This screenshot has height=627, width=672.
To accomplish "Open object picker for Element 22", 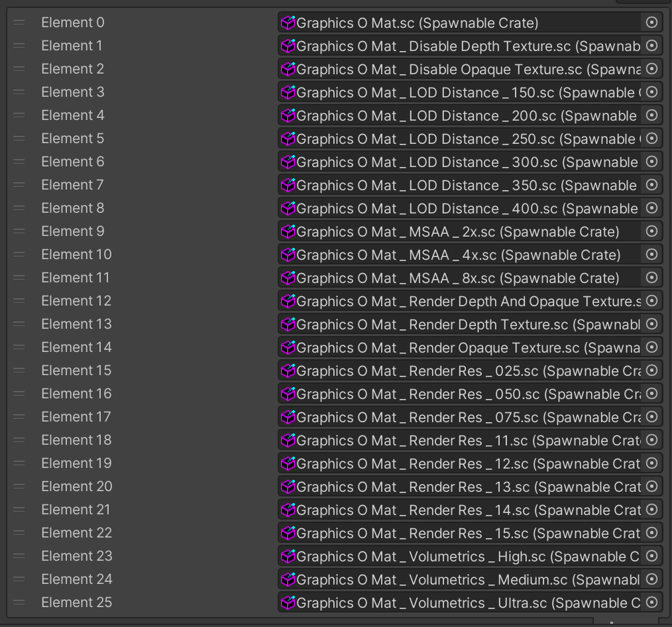I will [x=651, y=533].
